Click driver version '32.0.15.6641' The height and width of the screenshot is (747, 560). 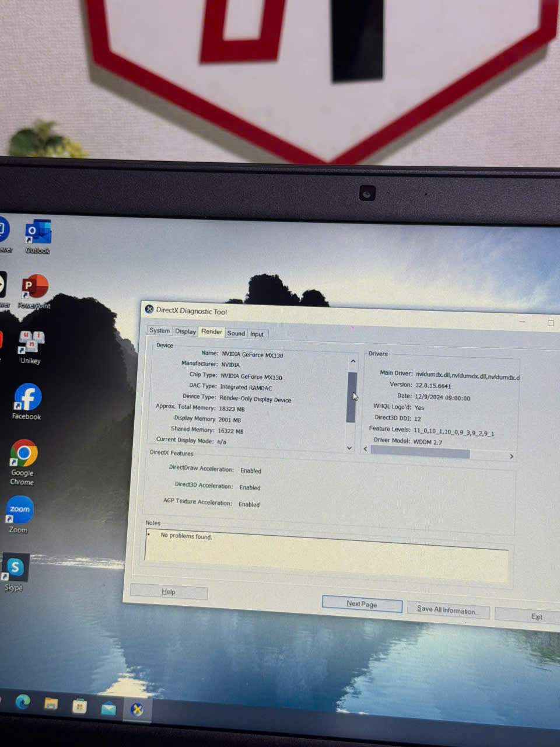(433, 386)
